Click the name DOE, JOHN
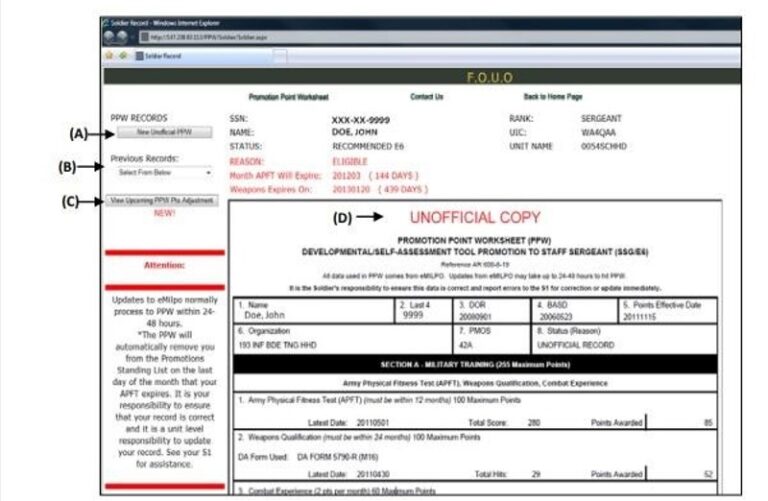The width and height of the screenshot is (768, 501). pyautogui.click(x=355, y=132)
